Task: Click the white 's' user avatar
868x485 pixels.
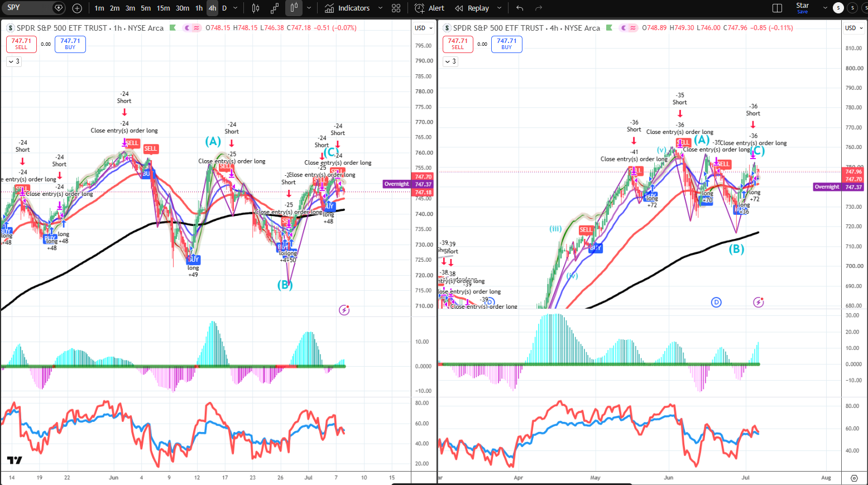Action: pos(838,8)
